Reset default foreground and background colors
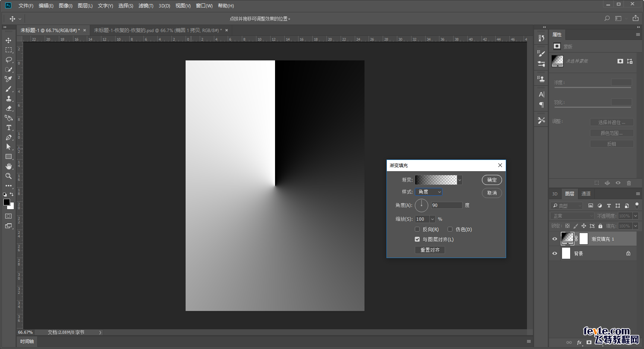This screenshot has width=644, height=349. (x=5, y=194)
